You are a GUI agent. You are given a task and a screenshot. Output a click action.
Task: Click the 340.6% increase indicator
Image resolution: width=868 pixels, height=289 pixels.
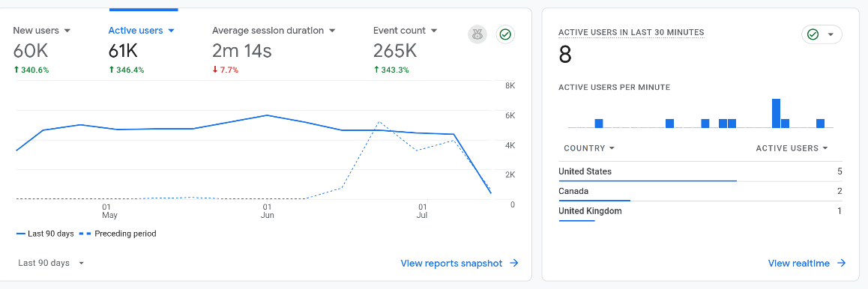31,70
